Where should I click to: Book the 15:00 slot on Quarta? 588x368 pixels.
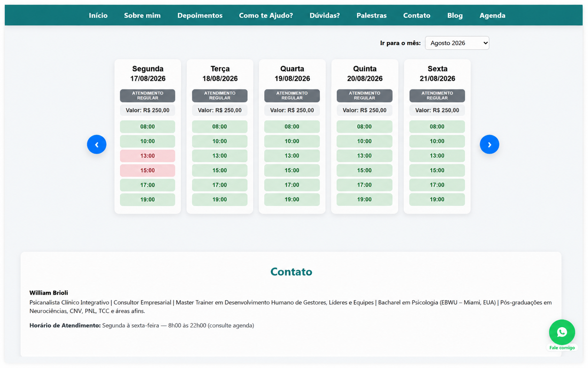[292, 170]
